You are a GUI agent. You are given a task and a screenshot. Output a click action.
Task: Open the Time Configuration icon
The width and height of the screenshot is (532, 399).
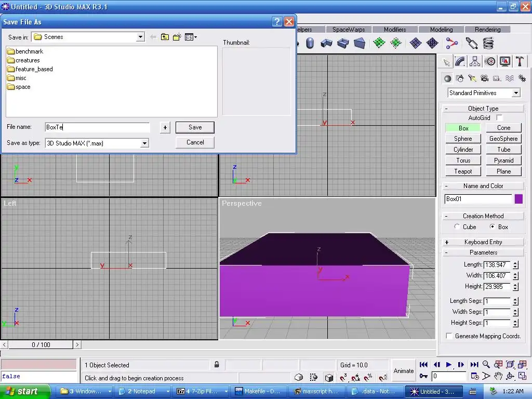[475, 376]
